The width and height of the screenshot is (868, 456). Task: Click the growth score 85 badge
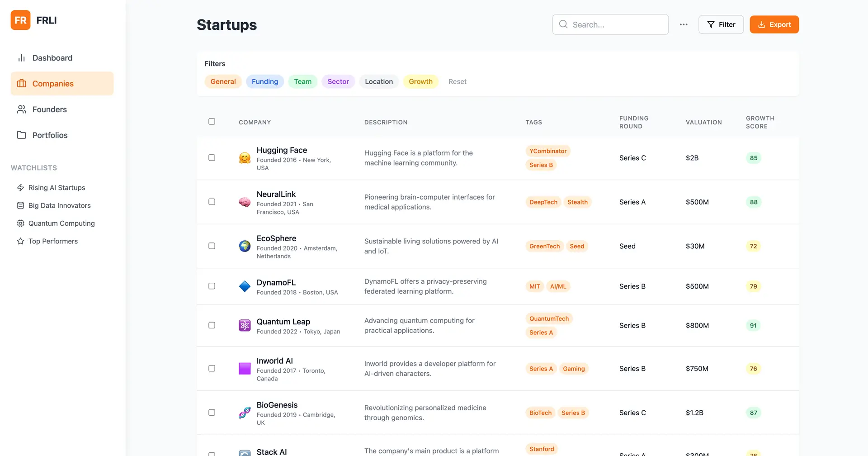[754, 158]
